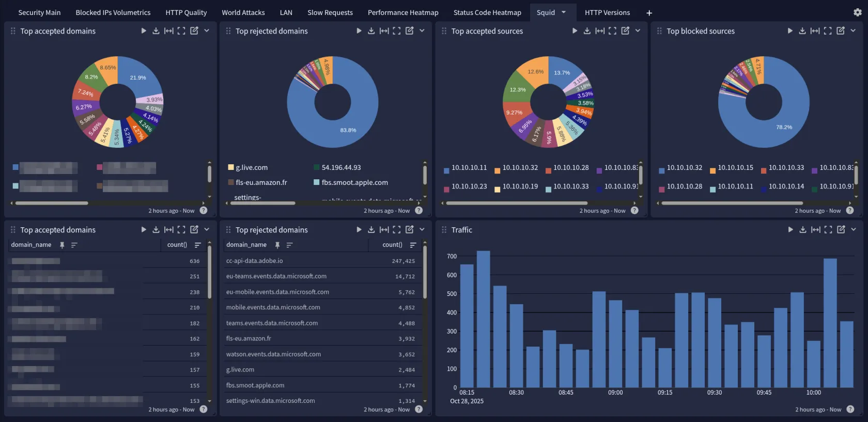This screenshot has width=868, height=422.
Task: Switch to the World Attacks tab
Action: click(x=243, y=12)
